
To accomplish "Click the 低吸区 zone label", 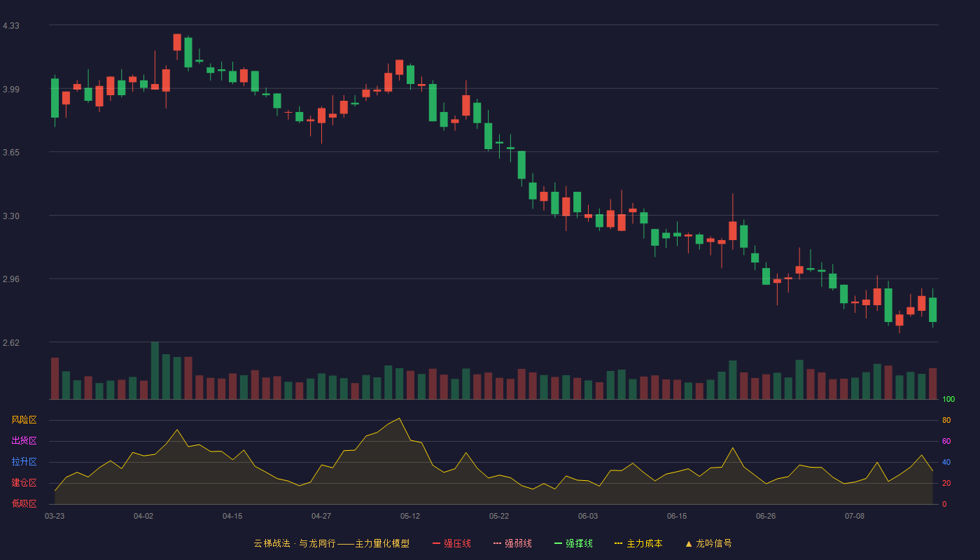I will [24, 503].
